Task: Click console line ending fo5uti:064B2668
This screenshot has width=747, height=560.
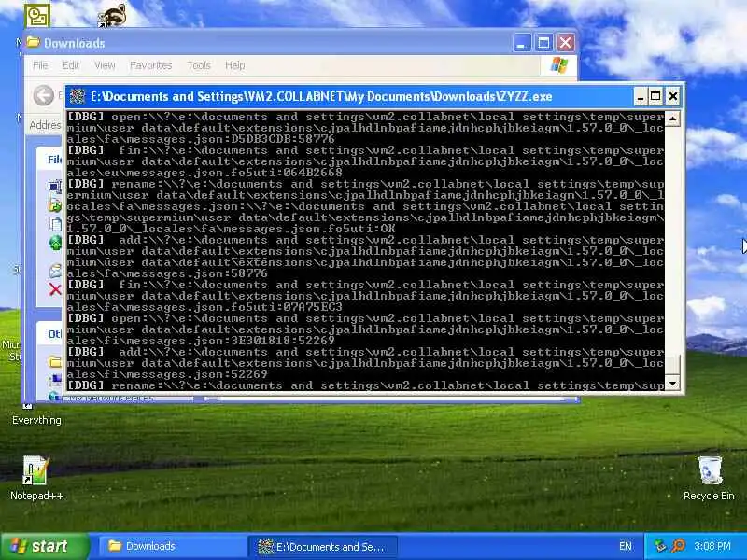Action: pos(204,173)
